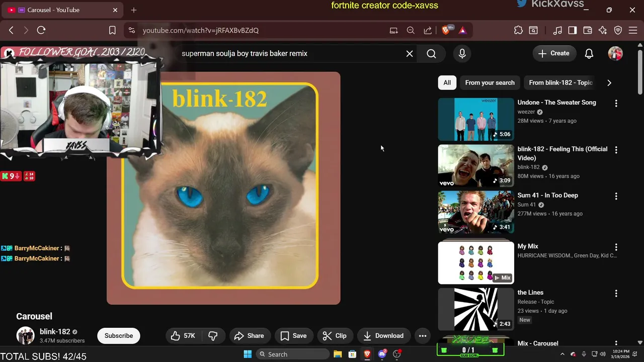Open the browser extensions puzzle icon
Screen dimensions: 644x362
[x=518, y=30]
